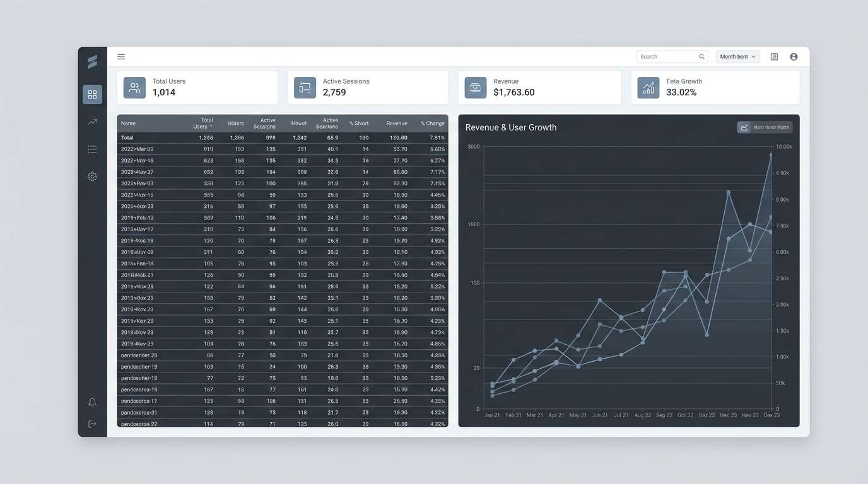Open the user account menu via the avatar

click(793, 56)
